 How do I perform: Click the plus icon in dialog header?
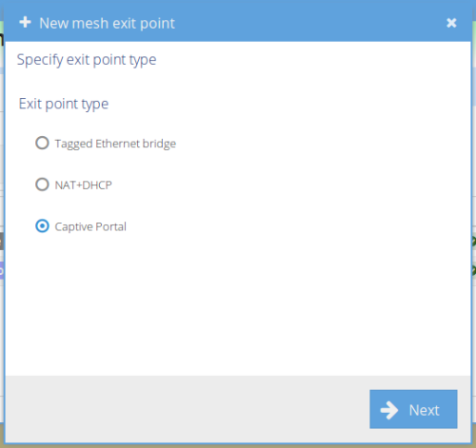(25, 23)
